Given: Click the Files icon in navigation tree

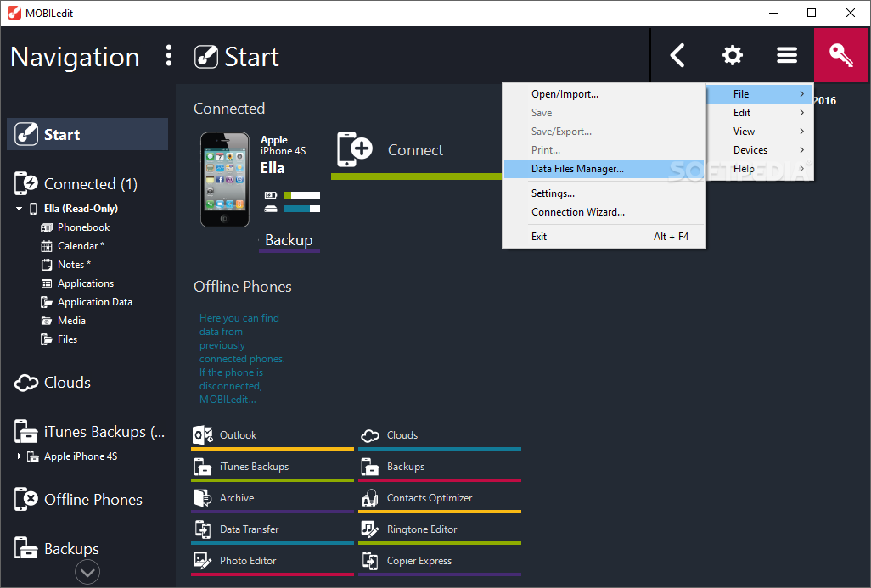Looking at the screenshot, I should click(x=47, y=339).
